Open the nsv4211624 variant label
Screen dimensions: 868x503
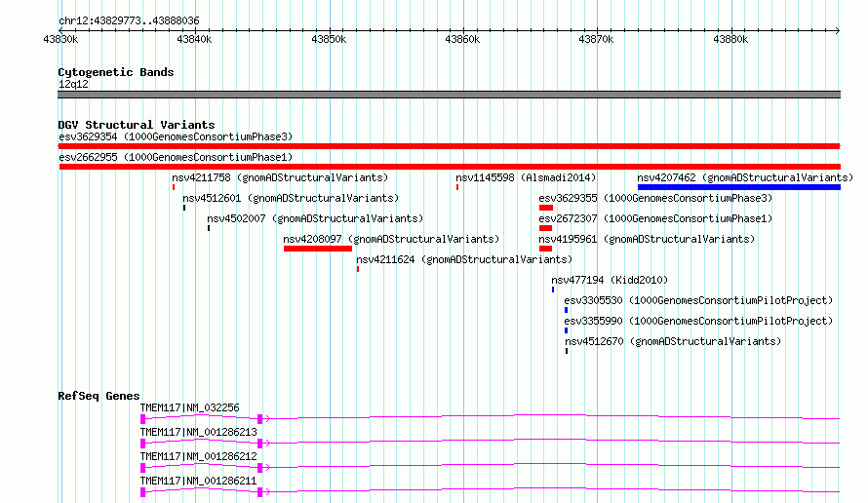[x=464, y=259]
